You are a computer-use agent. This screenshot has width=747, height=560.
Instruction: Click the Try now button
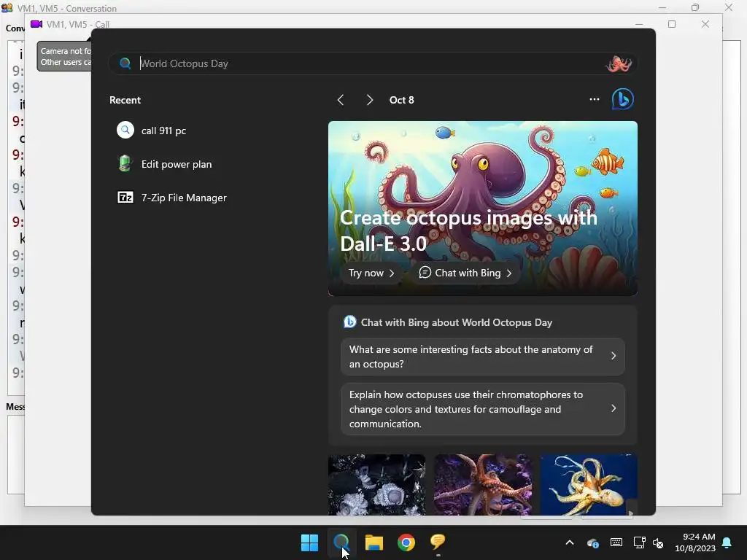[371, 273]
